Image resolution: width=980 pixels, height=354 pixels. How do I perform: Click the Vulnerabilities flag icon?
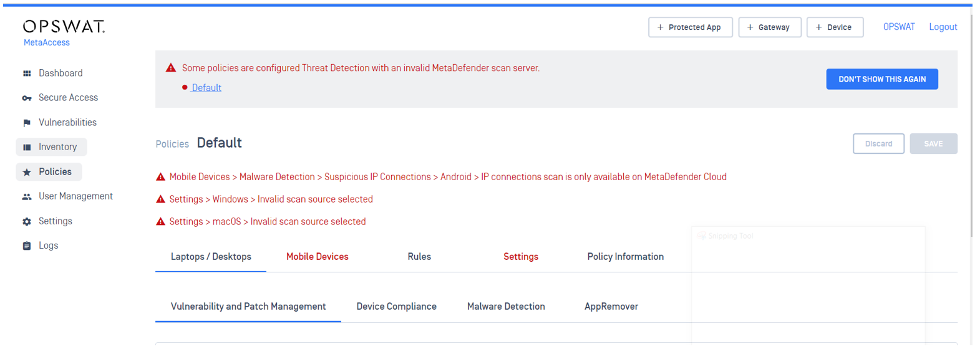tap(27, 123)
